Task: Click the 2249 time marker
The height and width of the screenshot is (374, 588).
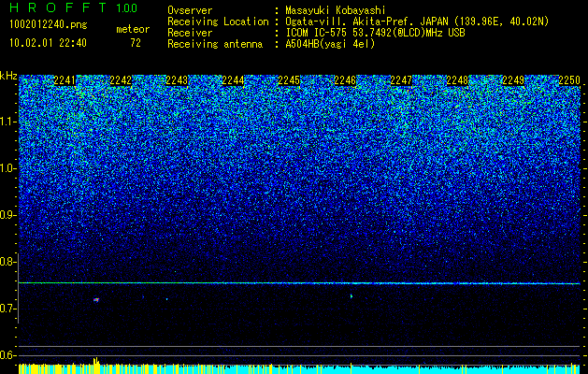Action: [x=513, y=79]
